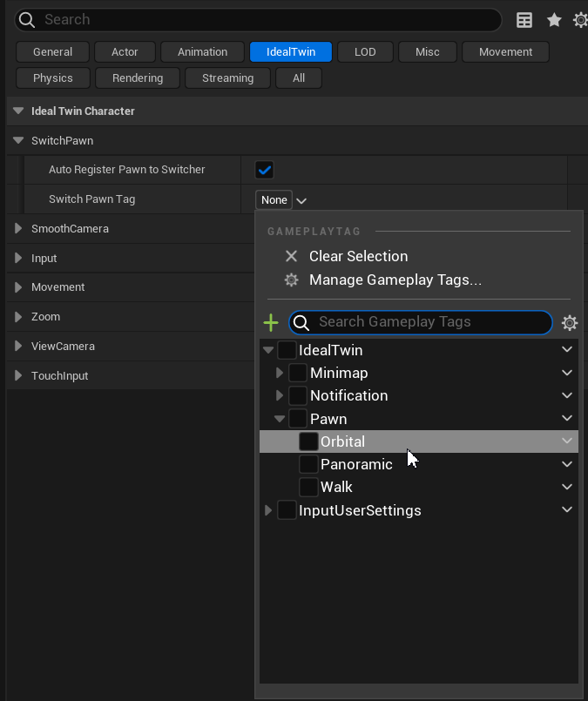This screenshot has width=588, height=701.
Task: Click the green plus add tag icon
Action: point(271,323)
